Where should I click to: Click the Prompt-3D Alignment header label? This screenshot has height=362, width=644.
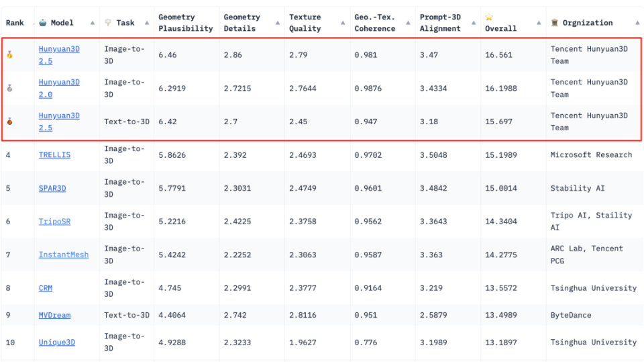(440, 23)
